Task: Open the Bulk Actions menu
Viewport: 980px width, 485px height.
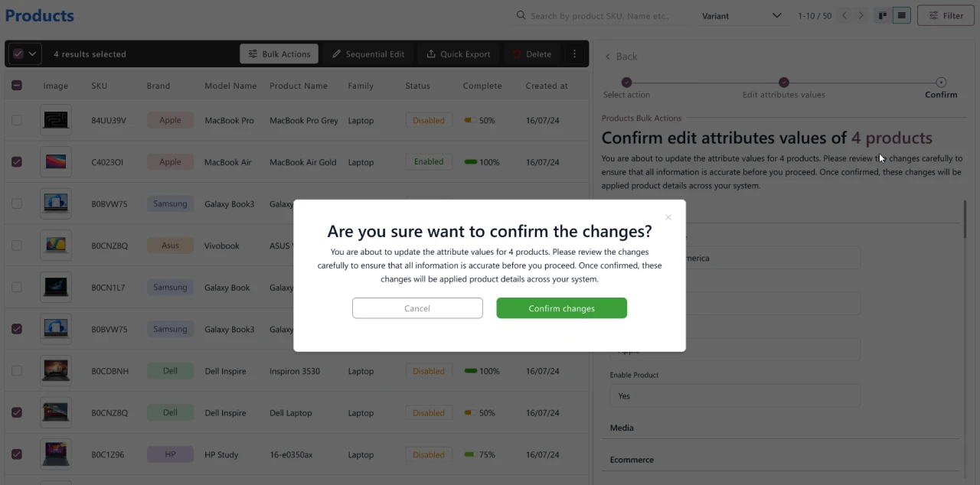Action: click(x=279, y=54)
